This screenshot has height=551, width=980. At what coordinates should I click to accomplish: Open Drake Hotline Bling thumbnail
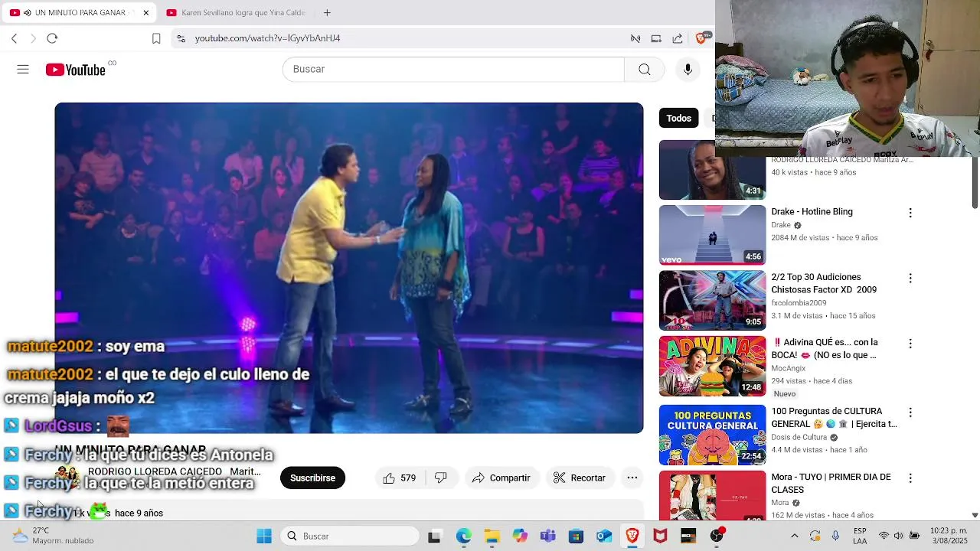click(x=712, y=235)
